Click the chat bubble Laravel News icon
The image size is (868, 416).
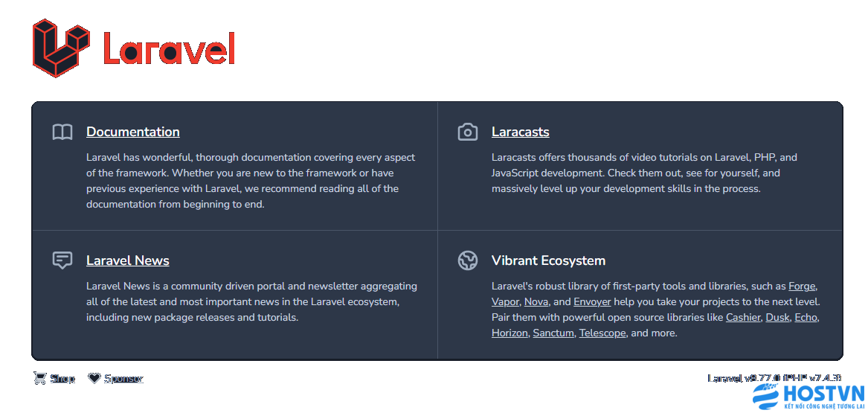coord(62,260)
